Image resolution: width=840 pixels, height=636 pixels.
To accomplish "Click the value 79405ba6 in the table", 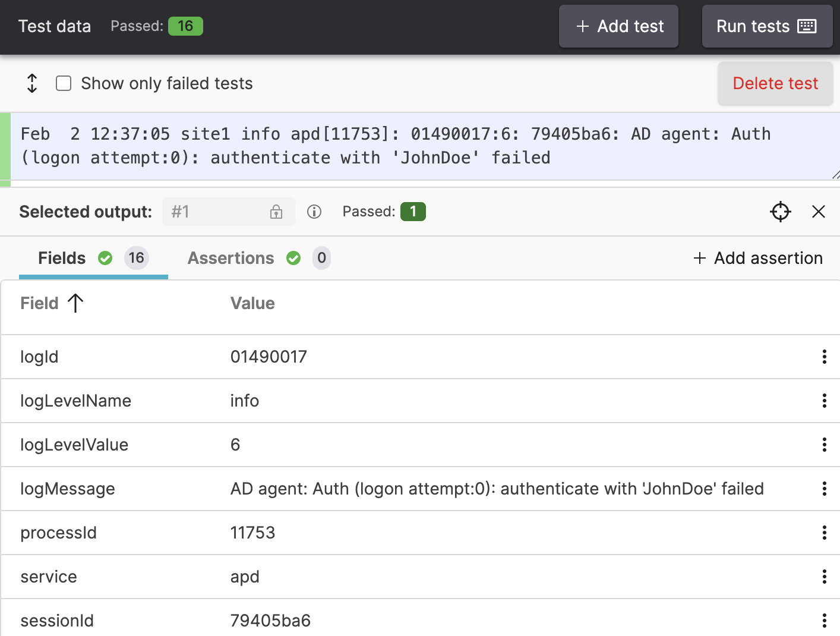I will click(x=270, y=621).
